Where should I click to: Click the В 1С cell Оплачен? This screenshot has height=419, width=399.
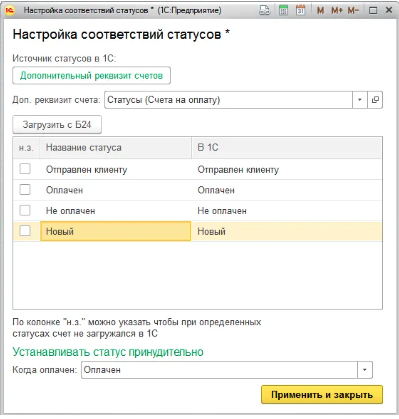[287, 190]
